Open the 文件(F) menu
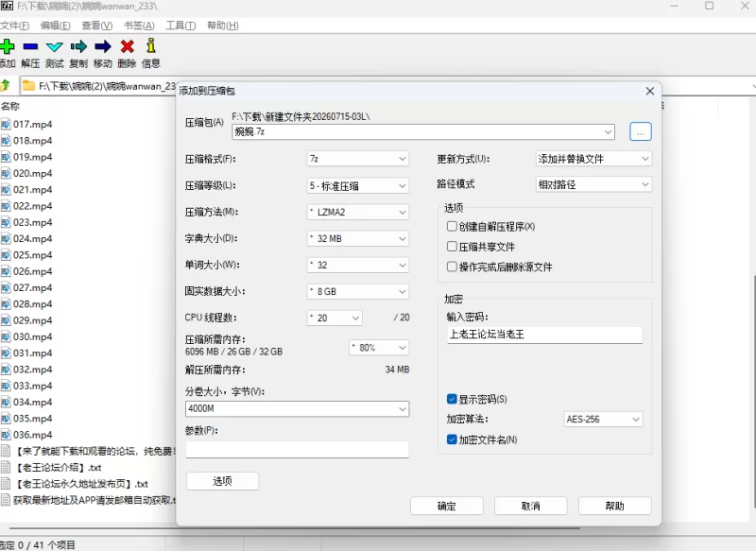 pos(14,26)
